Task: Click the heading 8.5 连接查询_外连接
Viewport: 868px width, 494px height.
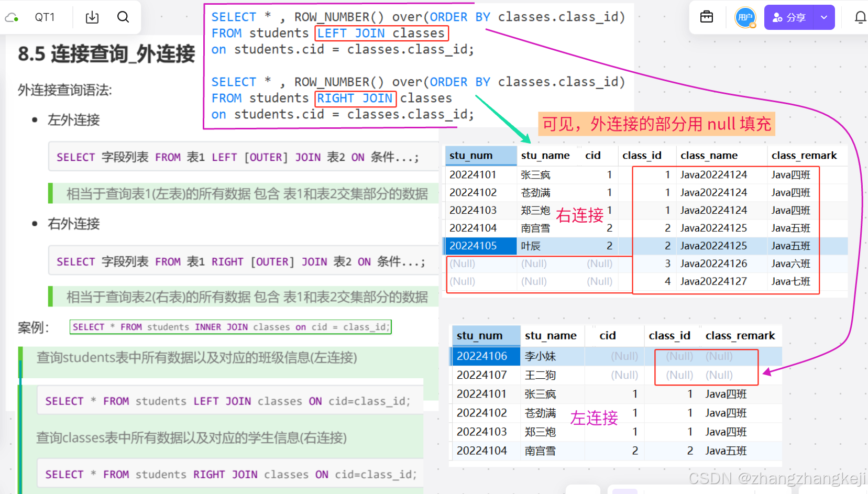Action: pos(106,53)
